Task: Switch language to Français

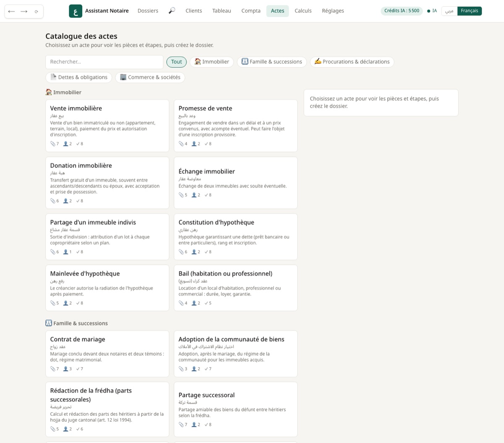Action: pyautogui.click(x=470, y=11)
